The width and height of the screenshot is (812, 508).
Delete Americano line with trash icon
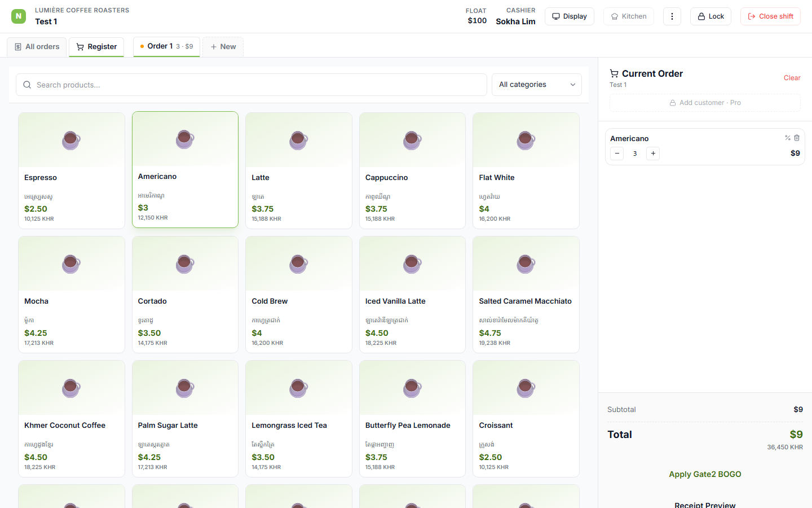point(797,138)
